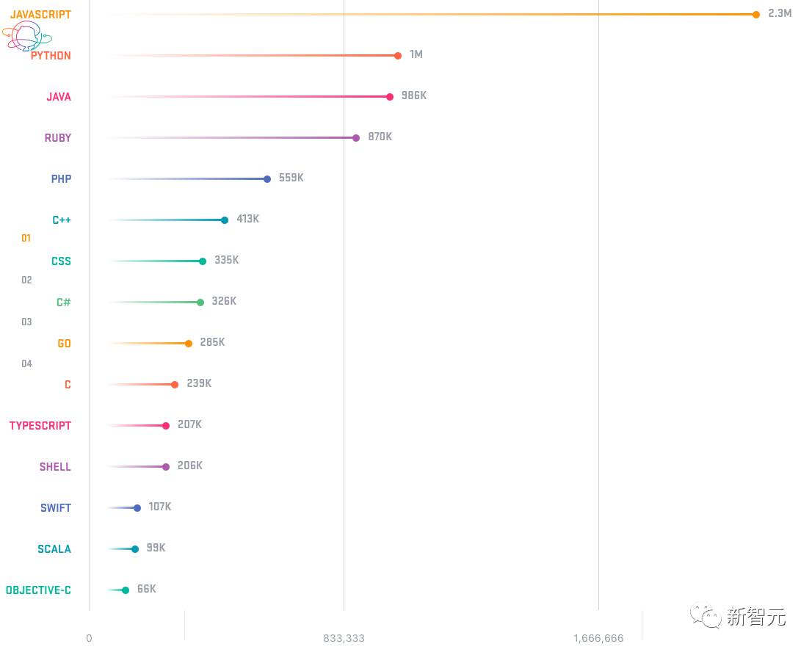Click the SWIFT language label
This screenshot has width=812, height=652.
pyautogui.click(x=56, y=508)
